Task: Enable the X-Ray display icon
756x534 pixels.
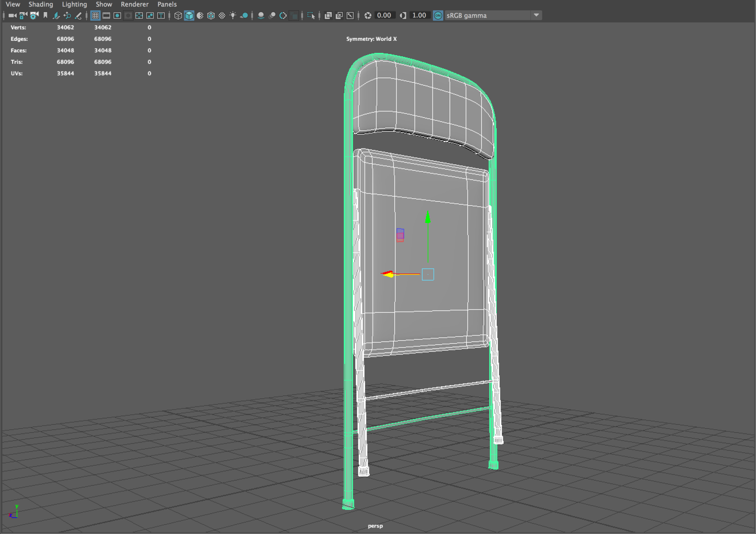Action: (328, 15)
